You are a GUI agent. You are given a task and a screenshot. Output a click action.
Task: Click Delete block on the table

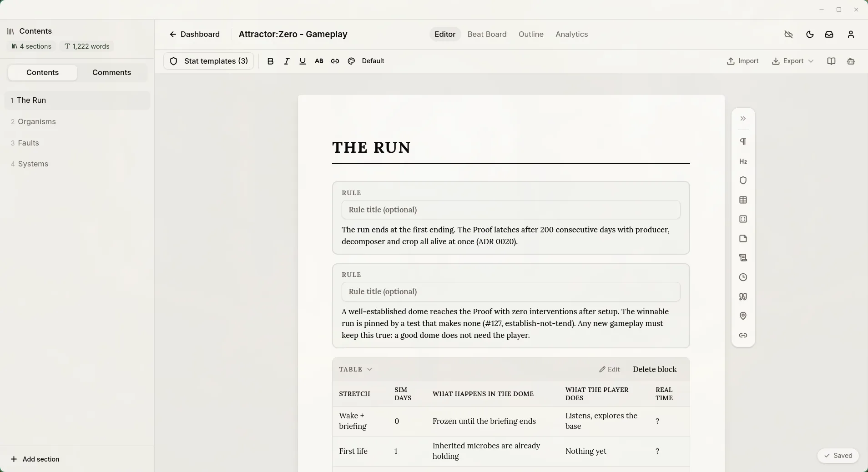pos(655,369)
